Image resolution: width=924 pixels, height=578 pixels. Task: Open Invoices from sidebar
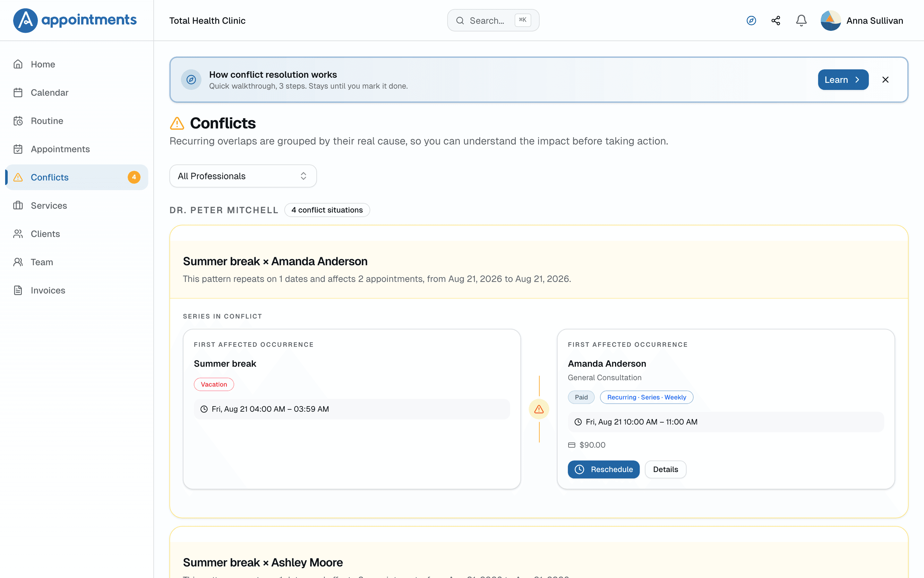pyautogui.click(x=77, y=291)
